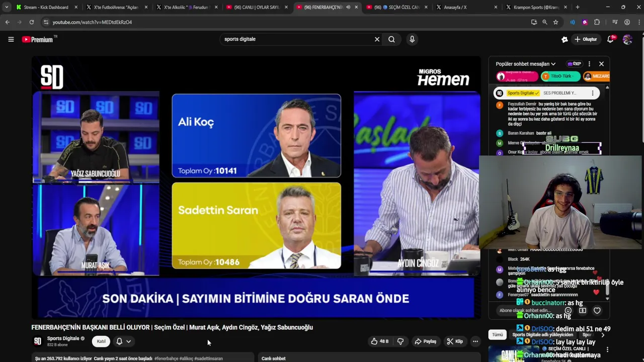Run search with magnifier button
The image size is (644, 362).
click(x=391, y=39)
